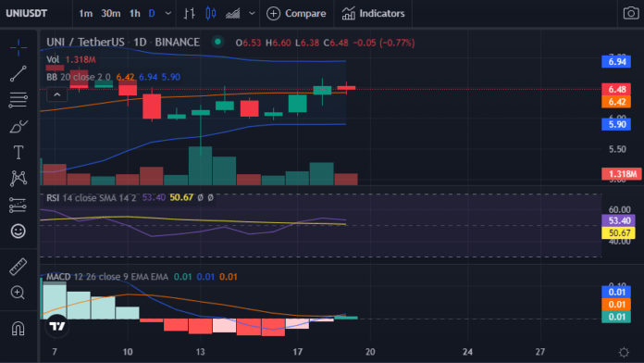Switch to candles chart style
This screenshot has width=644, height=363.
(x=211, y=13)
